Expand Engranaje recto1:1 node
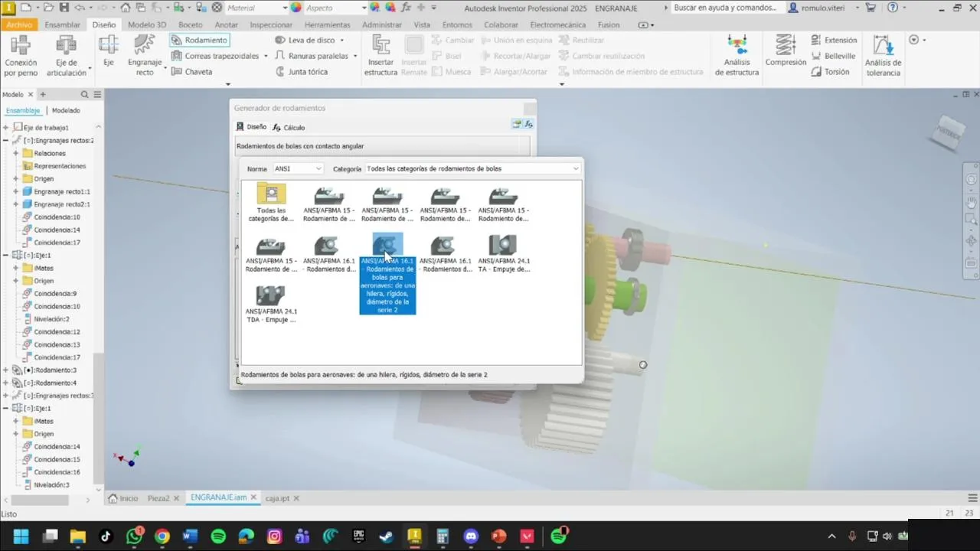Screen dimensions: 980x551 [15, 191]
